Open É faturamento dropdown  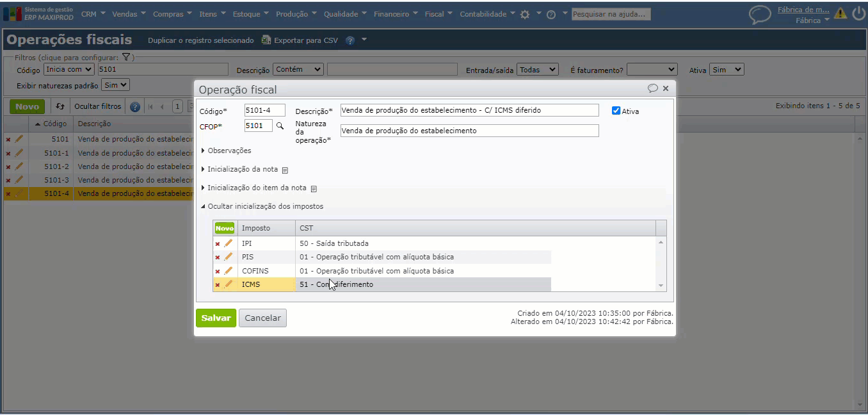[x=652, y=69]
